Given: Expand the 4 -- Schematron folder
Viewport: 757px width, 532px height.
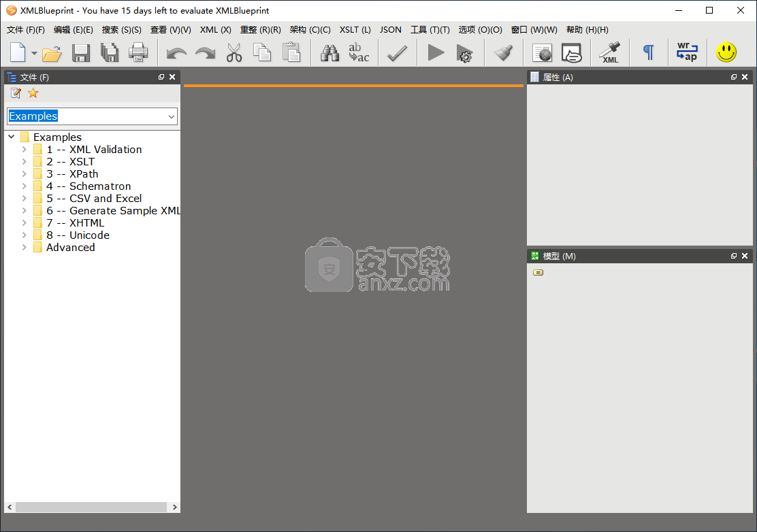Looking at the screenshot, I should pyautogui.click(x=24, y=186).
